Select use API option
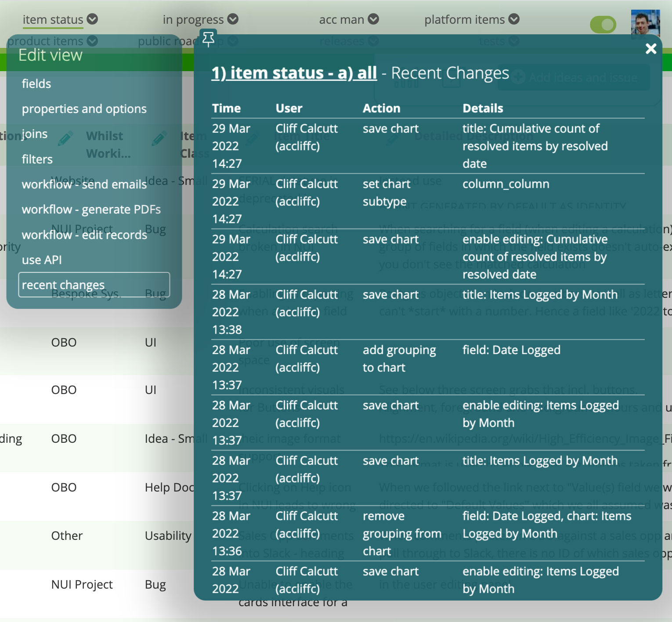 pos(42,260)
